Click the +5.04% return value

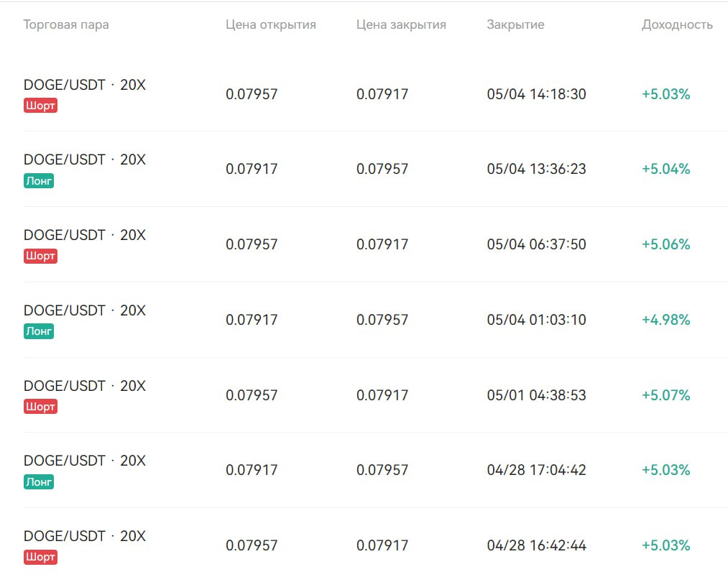[x=665, y=169]
